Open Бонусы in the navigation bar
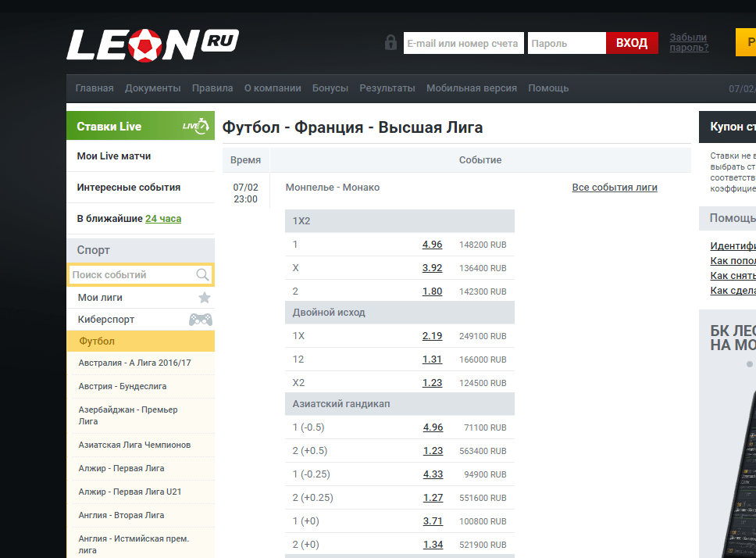756x558 pixels. click(330, 88)
